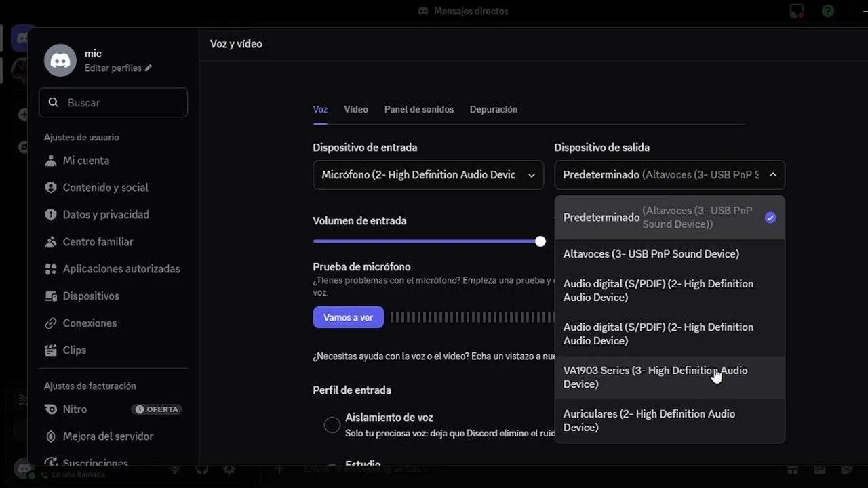Click the microphone test level meter

(x=472, y=317)
